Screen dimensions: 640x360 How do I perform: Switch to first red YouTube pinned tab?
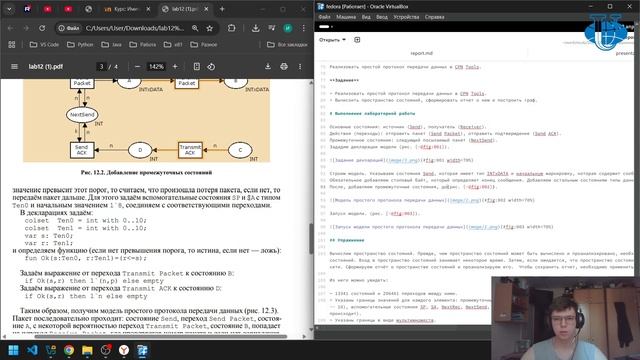[48, 9]
